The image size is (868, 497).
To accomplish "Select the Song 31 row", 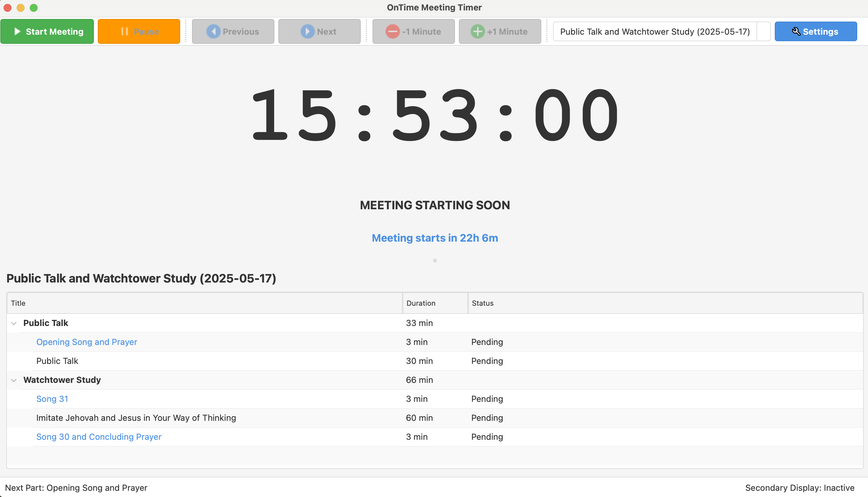I will click(435, 399).
